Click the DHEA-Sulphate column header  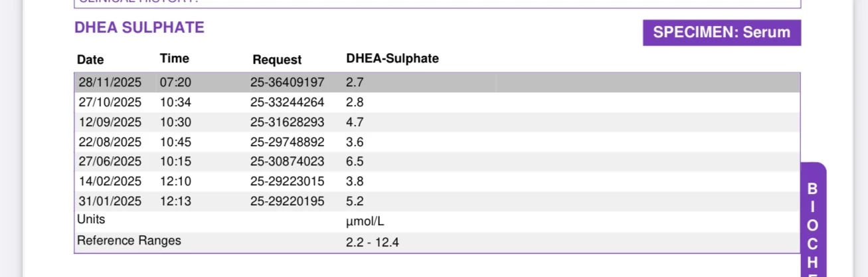click(392, 58)
